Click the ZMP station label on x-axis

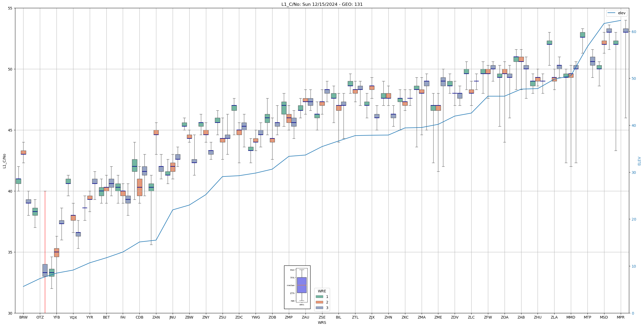coord(289,317)
